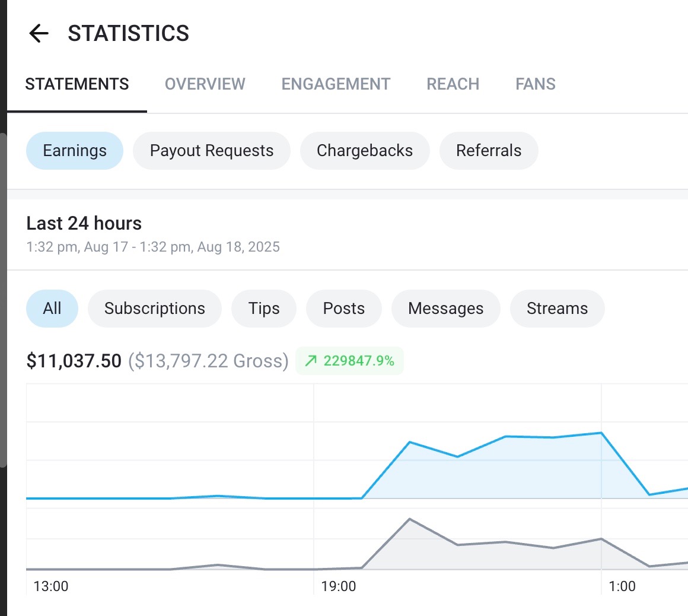Select the Earnings filter chip
This screenshot has width=688, height=616.
[x=75, y=151]
